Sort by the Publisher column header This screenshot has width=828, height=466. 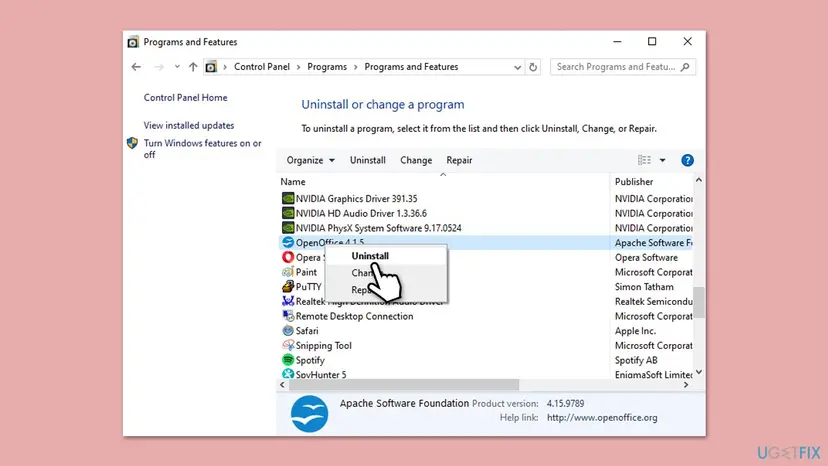click(x=652, y=182)
